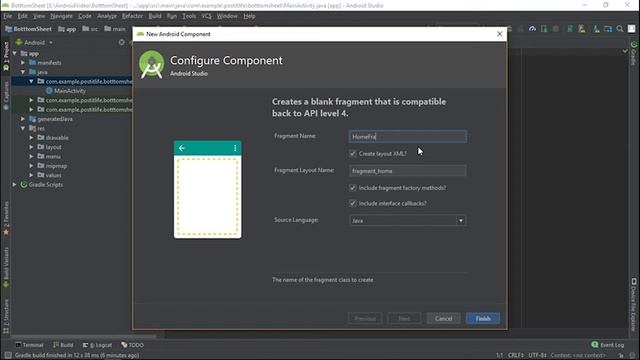Click the profiler icon in main toolbar

[532, 29]
